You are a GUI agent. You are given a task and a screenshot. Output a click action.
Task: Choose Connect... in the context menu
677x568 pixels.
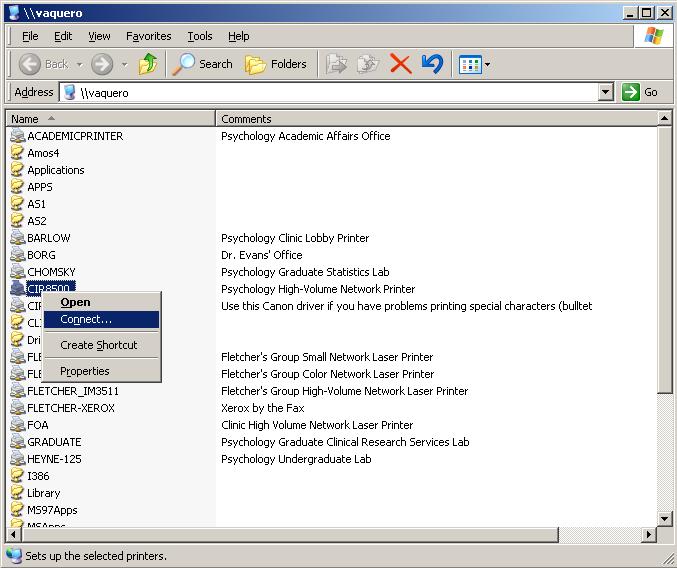tap(86, 320)
